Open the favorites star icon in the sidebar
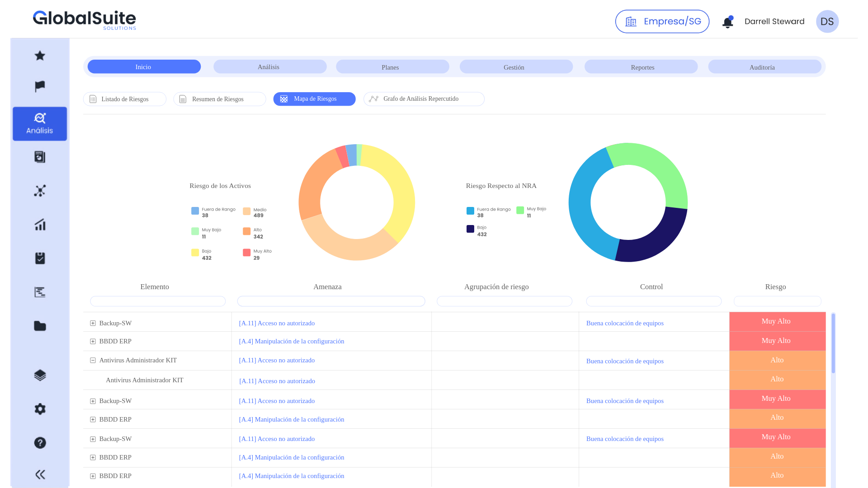 pos(40,56)
